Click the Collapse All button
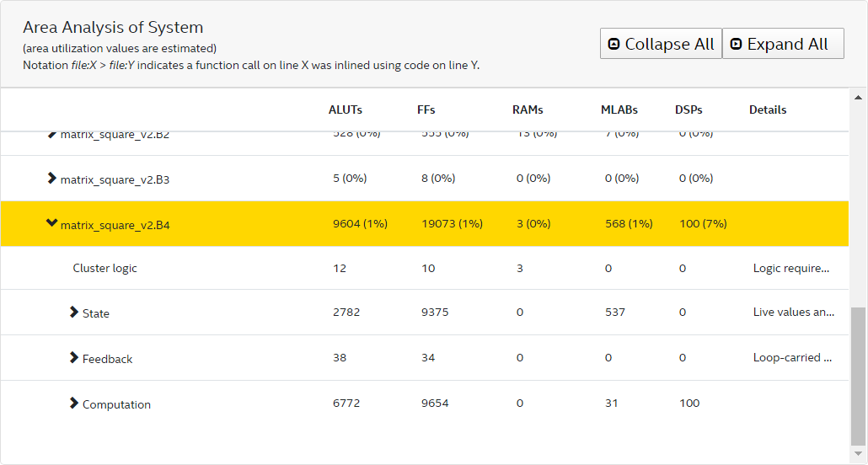 pyautogui.click(x=661, y=44)
